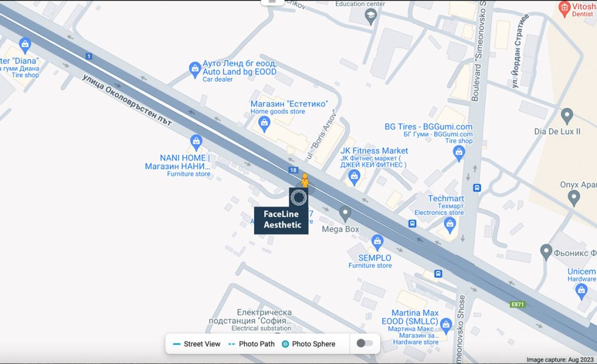Screen dimensions: 597x364
Task: Click the bus stop icon above Martina Max
Action: [438, 274]
